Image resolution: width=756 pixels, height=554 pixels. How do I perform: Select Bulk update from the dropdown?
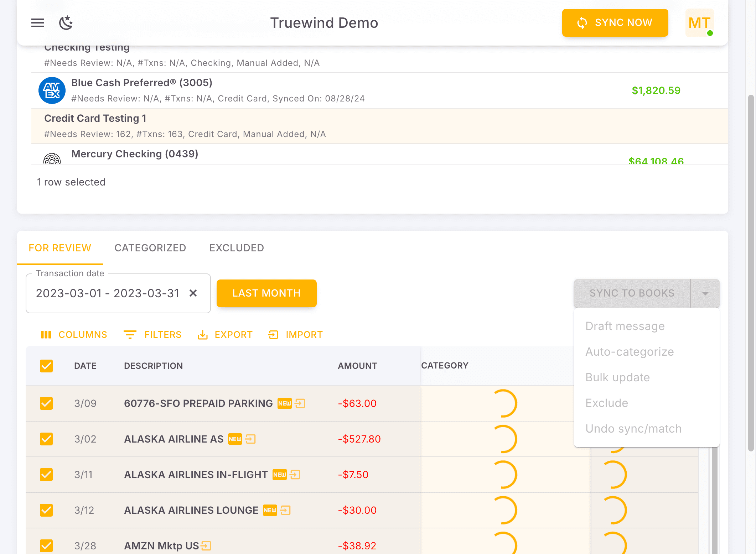[617, 377]
